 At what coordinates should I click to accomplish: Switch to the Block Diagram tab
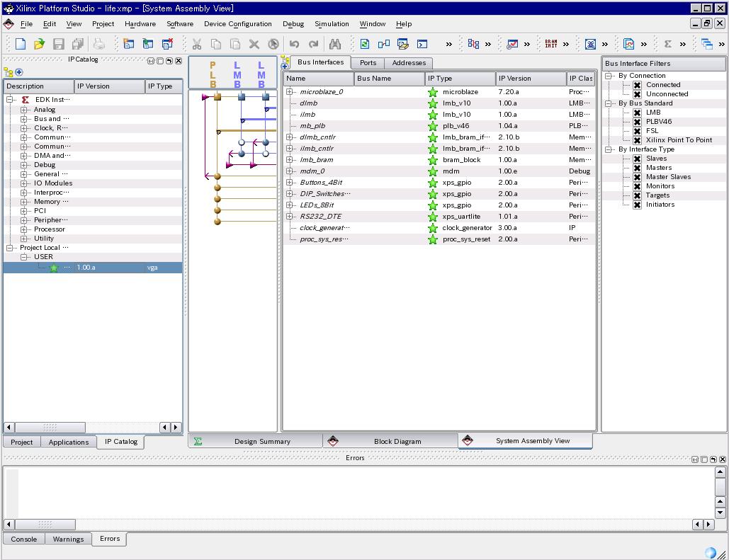[x=390, y=441]
